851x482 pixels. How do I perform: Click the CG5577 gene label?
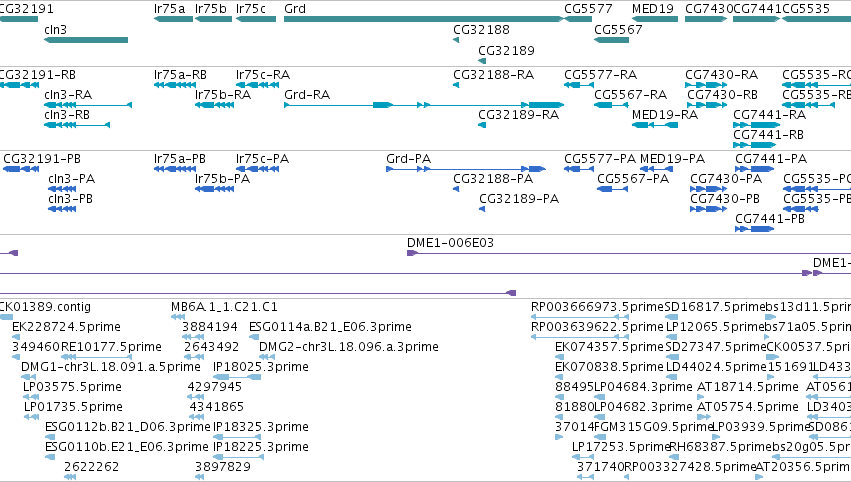tap(588, 9)
